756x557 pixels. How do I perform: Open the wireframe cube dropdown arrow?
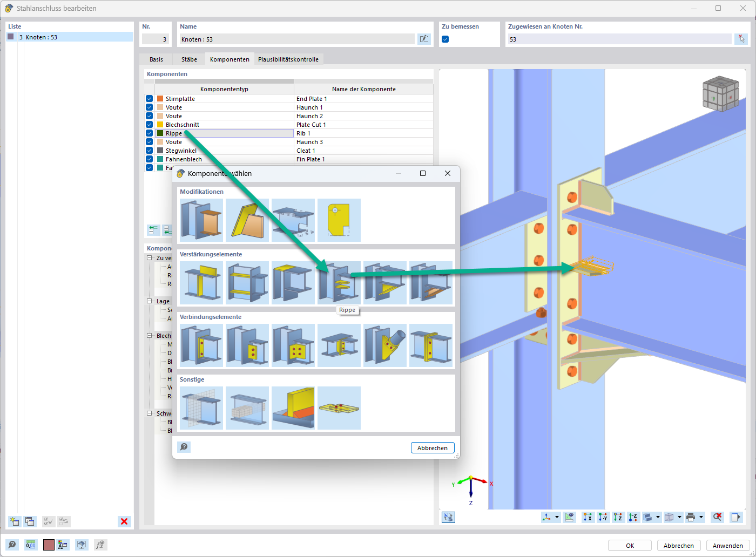679,517
